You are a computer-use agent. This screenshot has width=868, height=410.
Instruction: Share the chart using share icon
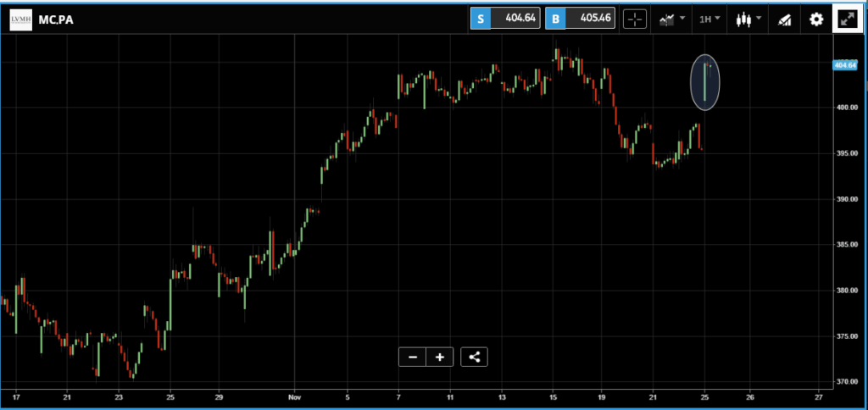point(475,357)
